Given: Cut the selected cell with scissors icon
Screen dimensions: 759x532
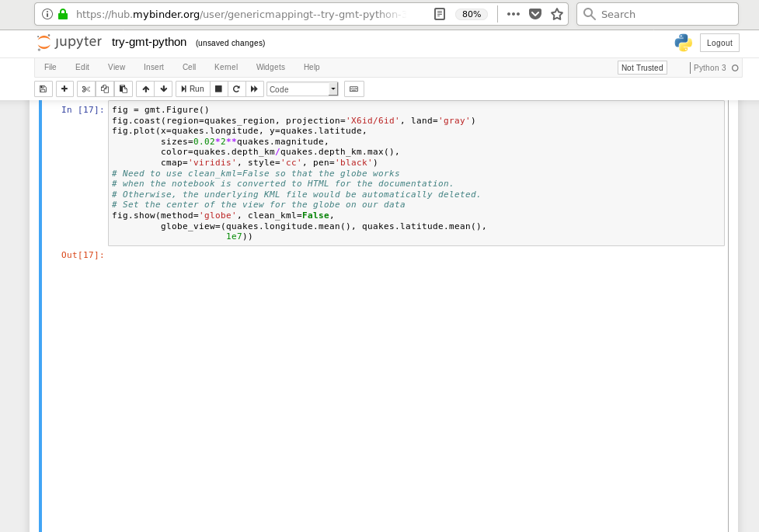Looking at the screenshot, I should 85,89.
